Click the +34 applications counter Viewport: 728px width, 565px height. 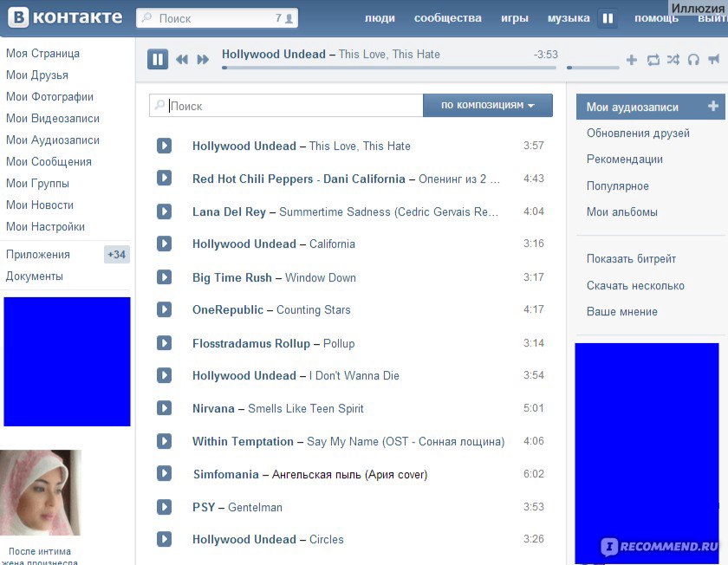(x=116, y=255)
